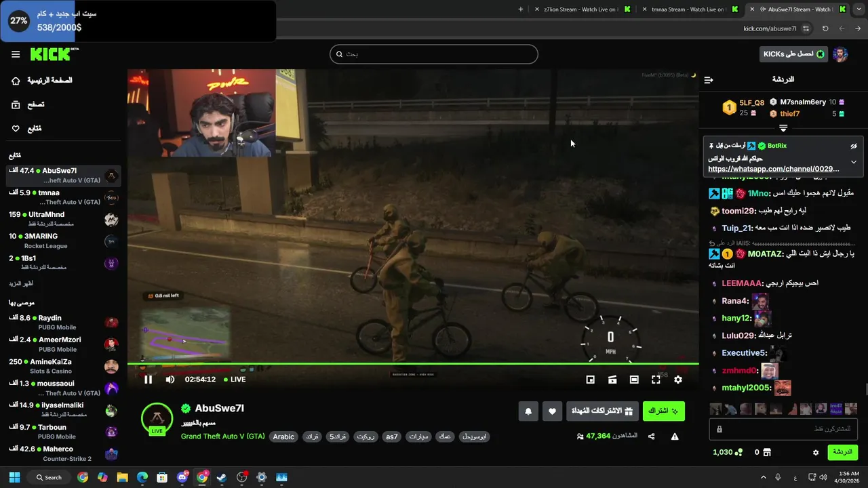Viewport: 868px width, 488px height.
Task: Focus the search box
Action: point(434,54)
